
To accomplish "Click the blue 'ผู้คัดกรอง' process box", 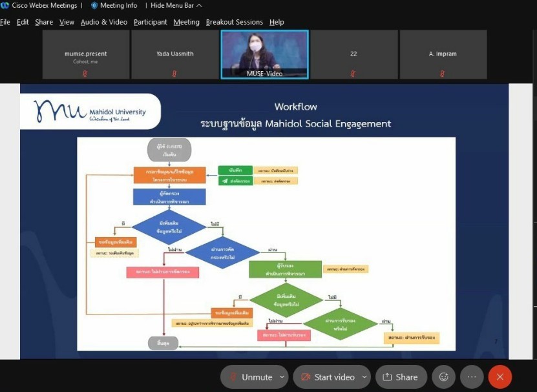I will [x=169, y=197].
